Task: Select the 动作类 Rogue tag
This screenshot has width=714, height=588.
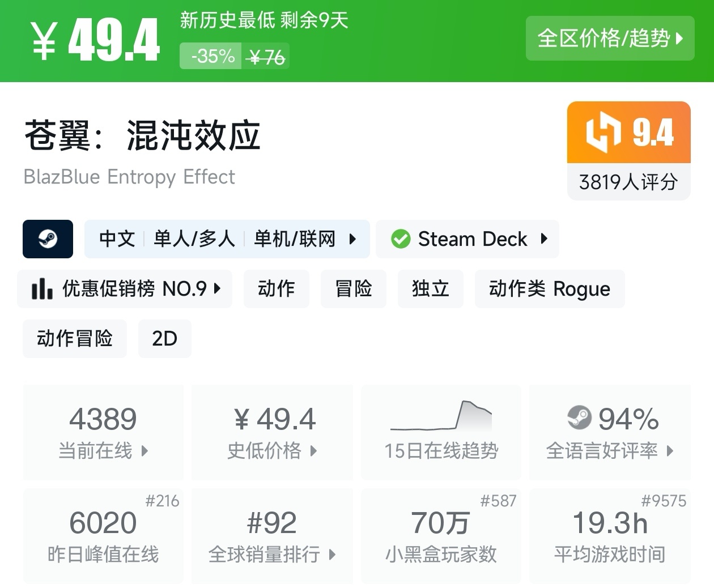Action: coord(550,289)
